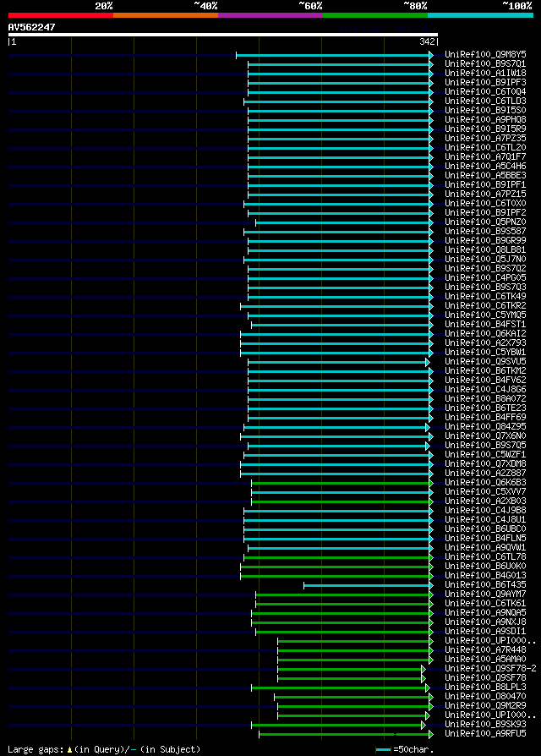Open hit UniRef100_A1IW18
541x756 pixels.
tap(485, 74)
